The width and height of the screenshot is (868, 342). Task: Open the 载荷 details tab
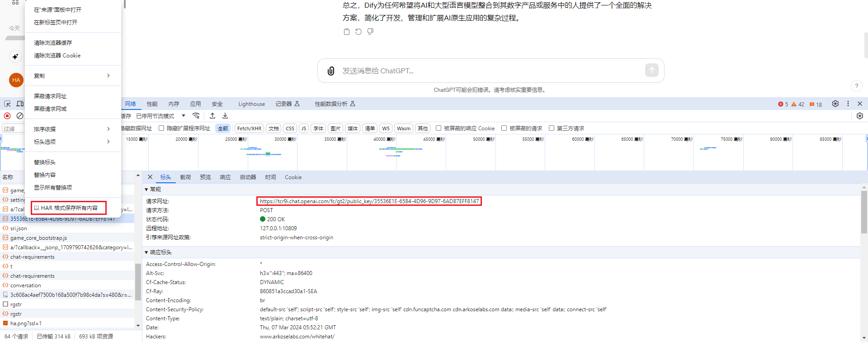pyautogui.click(x=185, y=177)
